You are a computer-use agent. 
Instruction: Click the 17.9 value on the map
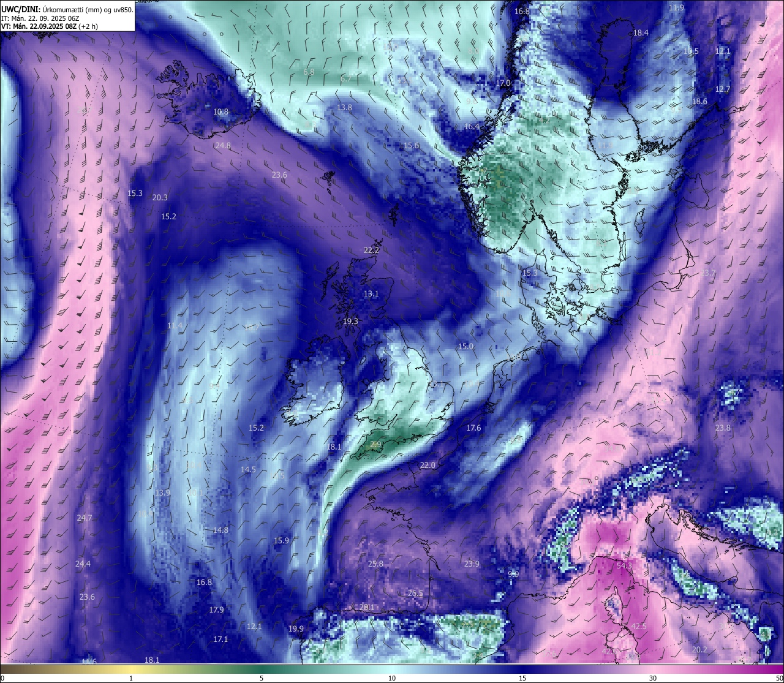[x=216, y=610]
